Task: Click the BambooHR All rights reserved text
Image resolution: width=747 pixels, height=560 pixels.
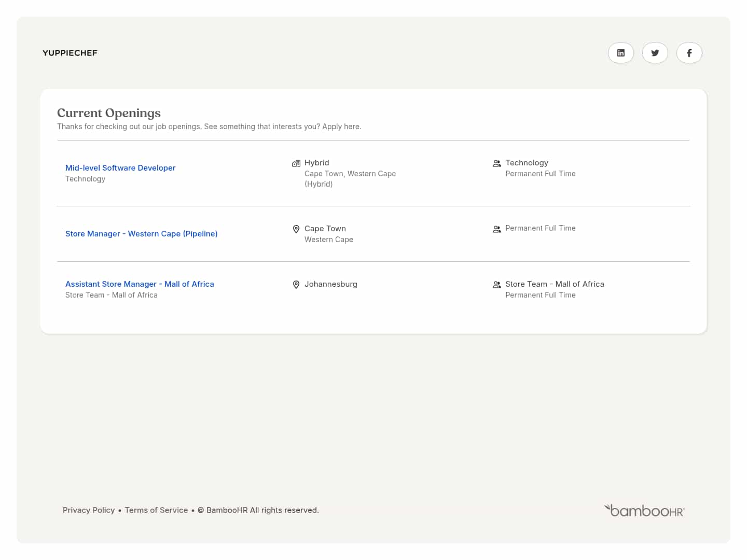Action: click(262, 510)
